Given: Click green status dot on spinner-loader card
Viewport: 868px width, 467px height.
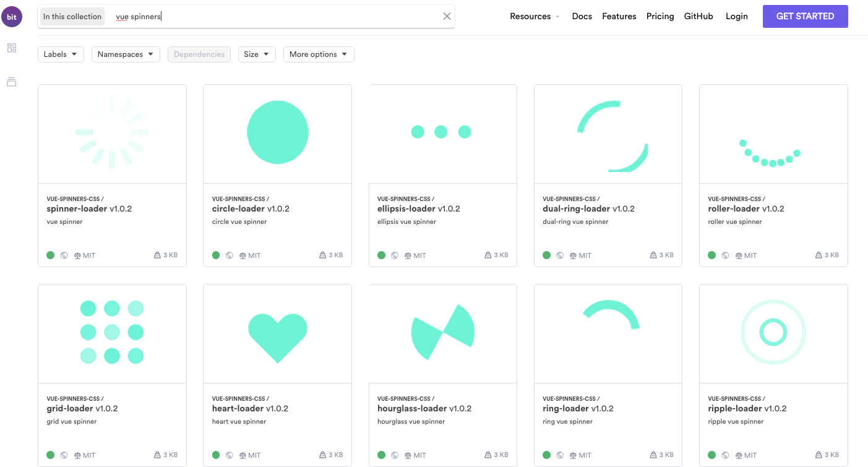Looking at the screenshot, I should [51, 255].
